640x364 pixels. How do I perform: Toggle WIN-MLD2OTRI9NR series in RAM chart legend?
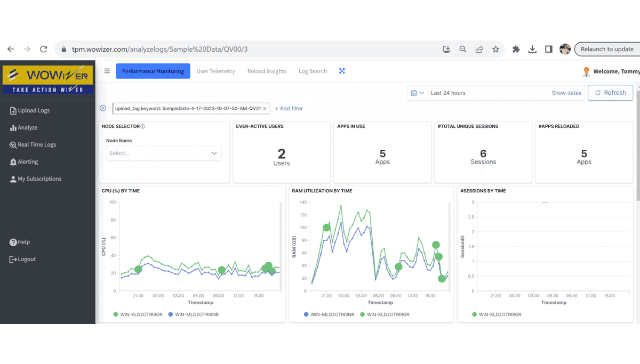click(328, 314)
